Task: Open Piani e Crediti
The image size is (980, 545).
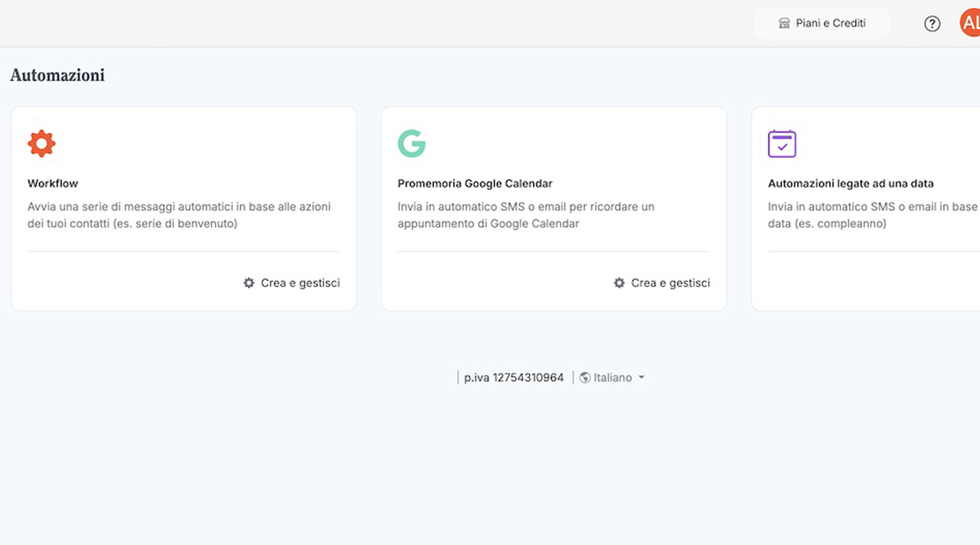Action: [x=830, y=24]
